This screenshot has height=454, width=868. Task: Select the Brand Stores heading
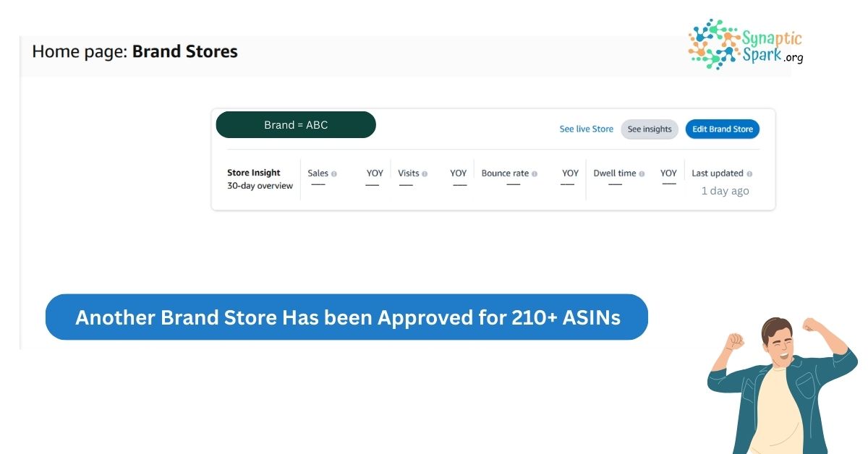tap(184, 51)
